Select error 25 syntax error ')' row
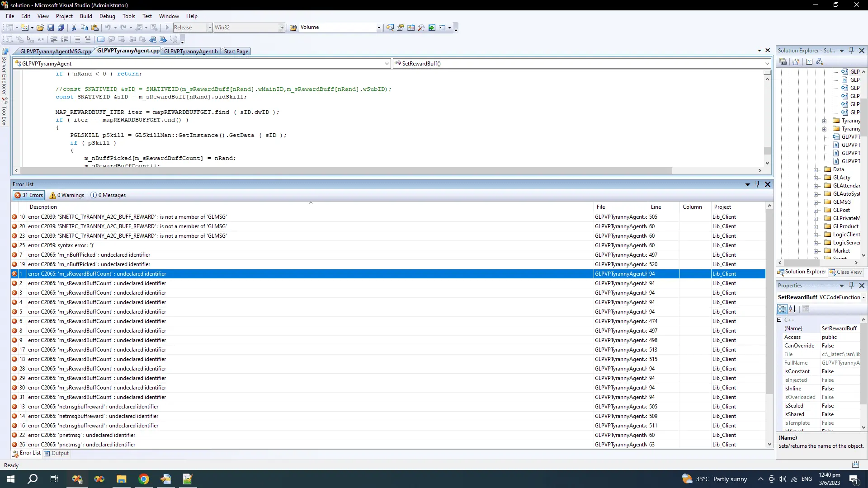 point(388,245)
